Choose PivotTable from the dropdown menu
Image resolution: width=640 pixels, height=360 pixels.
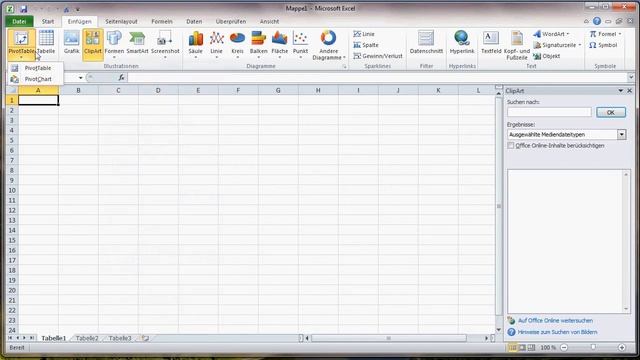click(x=35, y=68)
